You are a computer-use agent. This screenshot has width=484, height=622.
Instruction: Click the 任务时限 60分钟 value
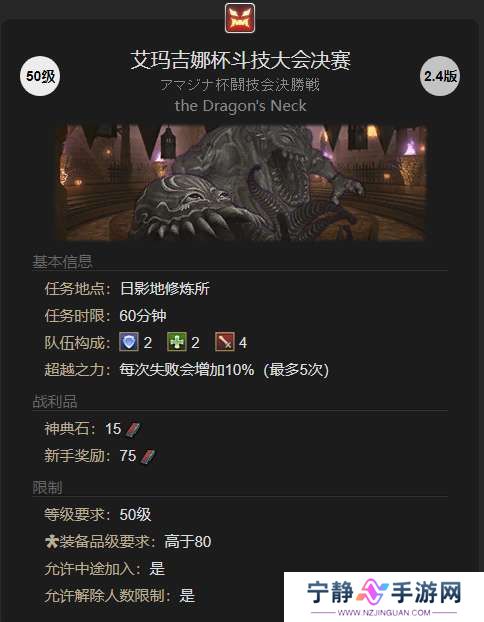pos(143,316)
